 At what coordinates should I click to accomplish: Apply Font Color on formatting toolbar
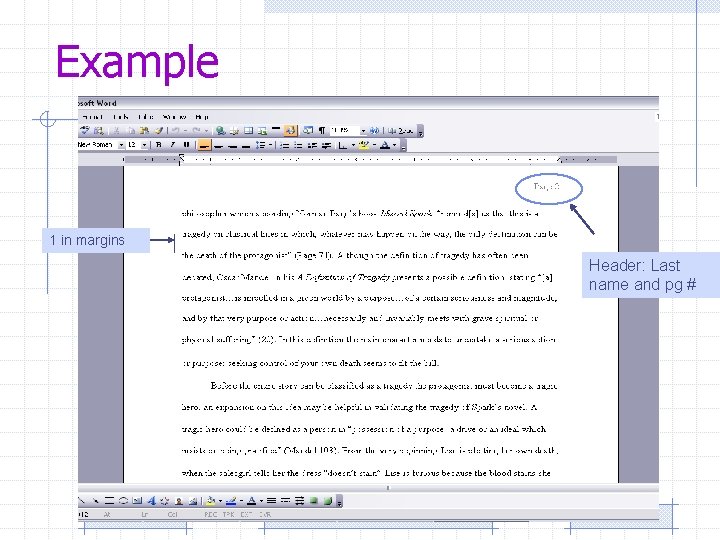[385, 146]
